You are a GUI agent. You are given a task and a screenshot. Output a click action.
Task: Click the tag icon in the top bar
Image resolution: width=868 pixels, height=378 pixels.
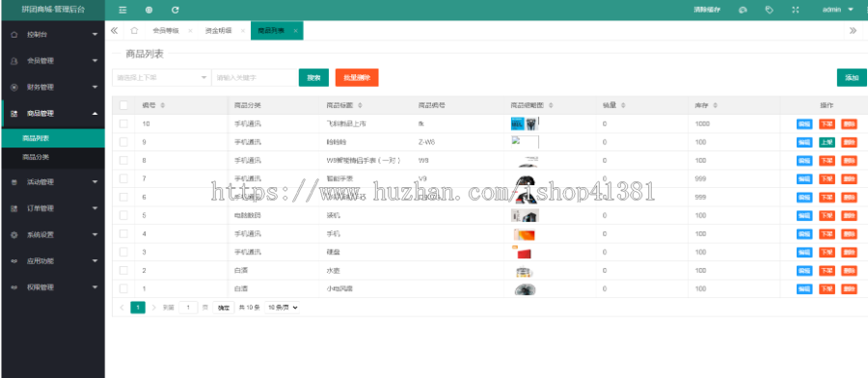click(769, 10)
